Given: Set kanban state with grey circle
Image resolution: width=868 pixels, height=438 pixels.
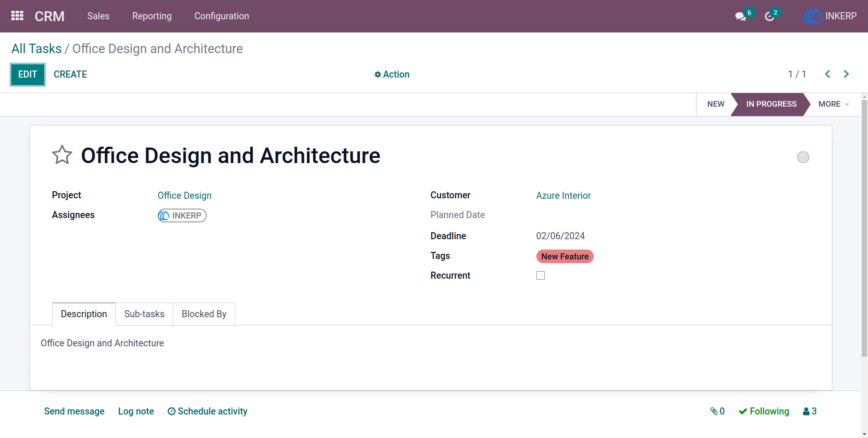Looking at the screenshot, I should [803, 157].
